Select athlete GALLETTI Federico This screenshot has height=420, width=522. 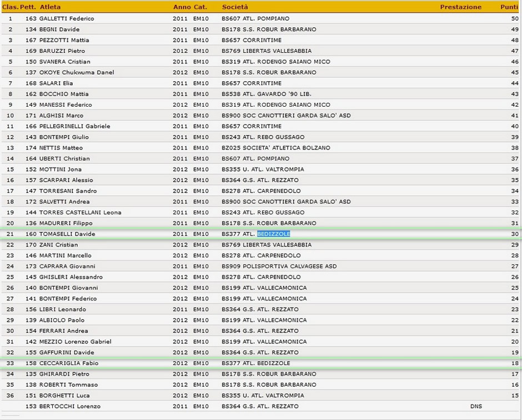tap(67, 19)
